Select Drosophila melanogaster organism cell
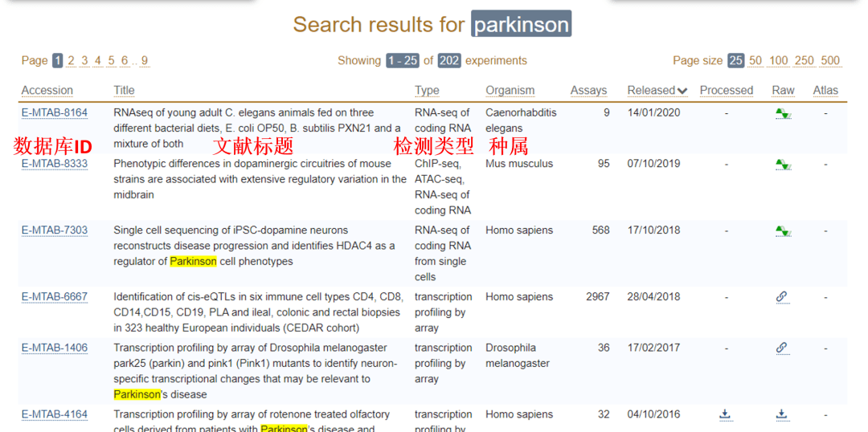The image size is (868, 432). (x=518, y=356)
